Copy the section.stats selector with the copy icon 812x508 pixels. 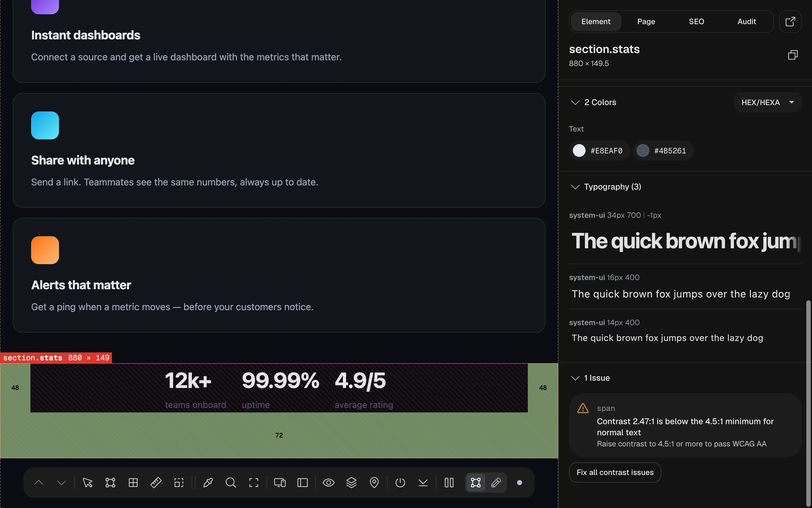tap(793, 55)
